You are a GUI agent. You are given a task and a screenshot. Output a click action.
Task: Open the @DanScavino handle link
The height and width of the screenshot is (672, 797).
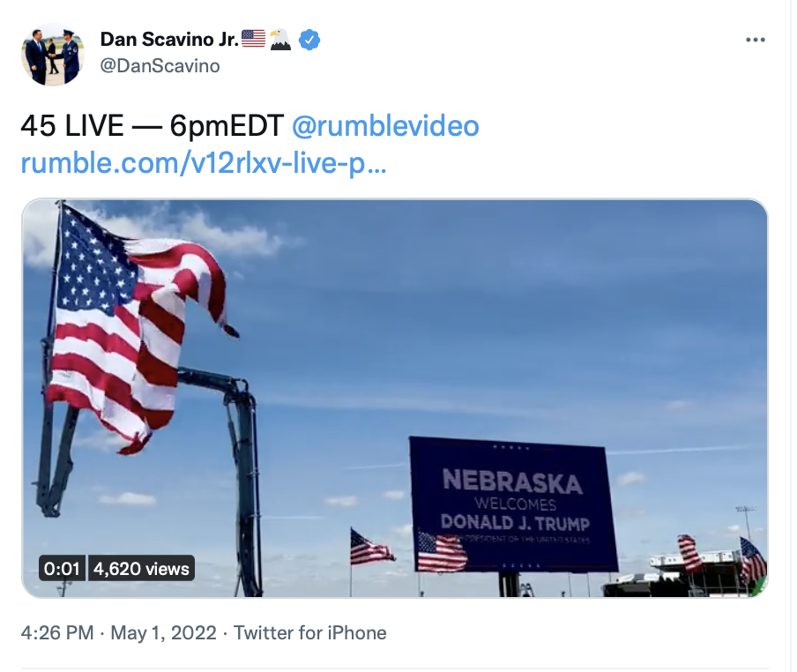[x=160, y=66]
